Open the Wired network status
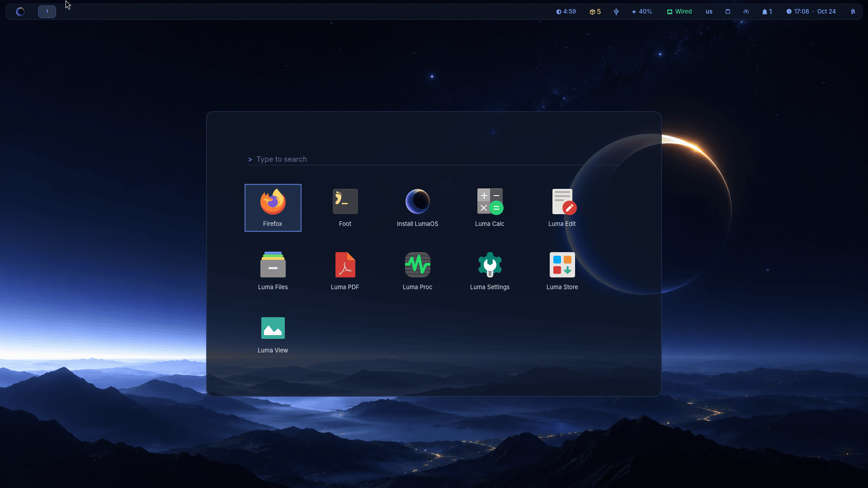This screenshot has width=868, height=488. [x=679, y=12]
